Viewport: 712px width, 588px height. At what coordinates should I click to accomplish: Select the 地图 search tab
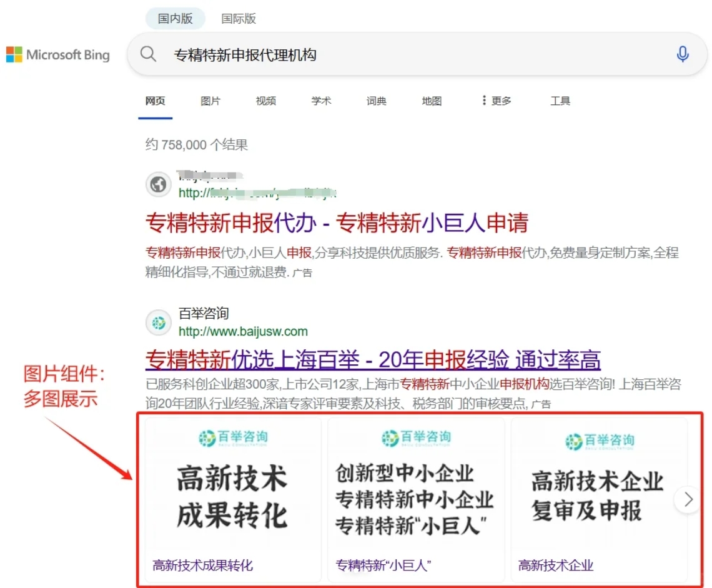click(432, 101)
